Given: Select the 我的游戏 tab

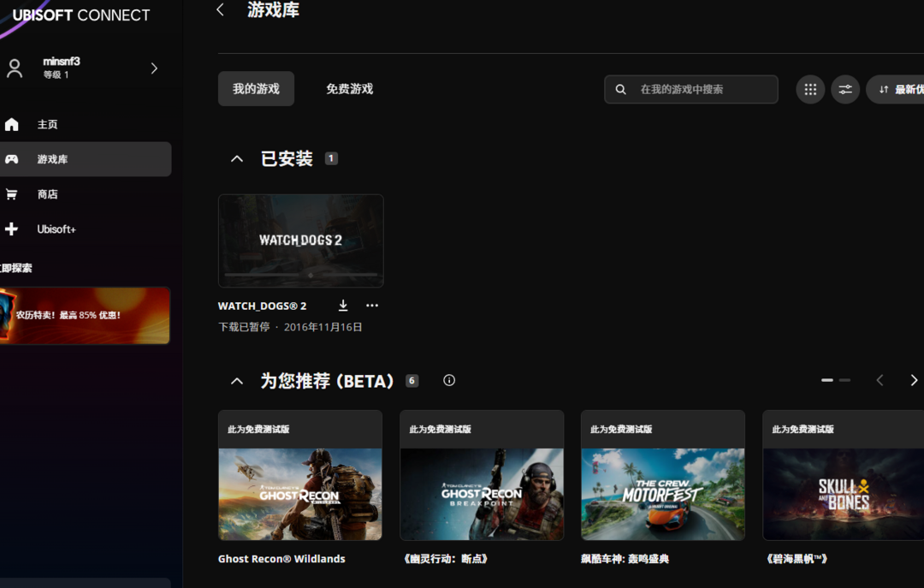Looking at the screenshot, I should pos(256,89).
